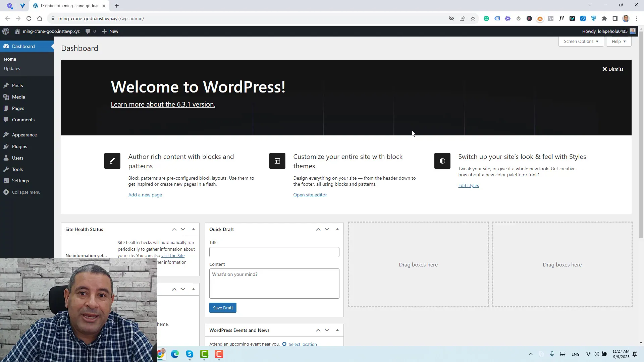Screen dimensions: 644x362
Task: Click the half-circle Styles icon
Action: 442,161
